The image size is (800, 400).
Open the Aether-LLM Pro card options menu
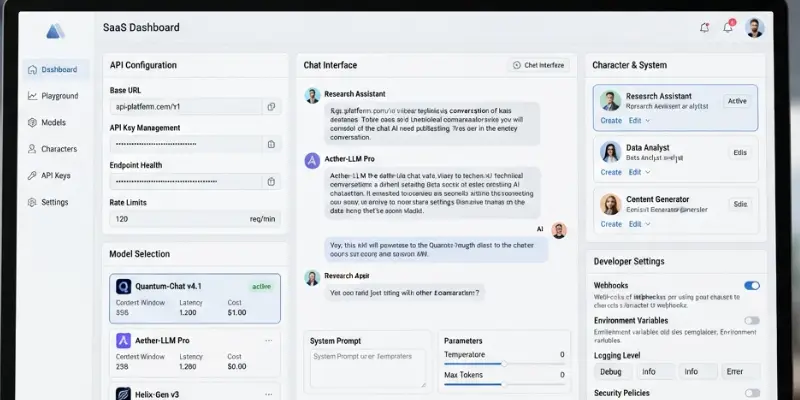click(268, 340)
